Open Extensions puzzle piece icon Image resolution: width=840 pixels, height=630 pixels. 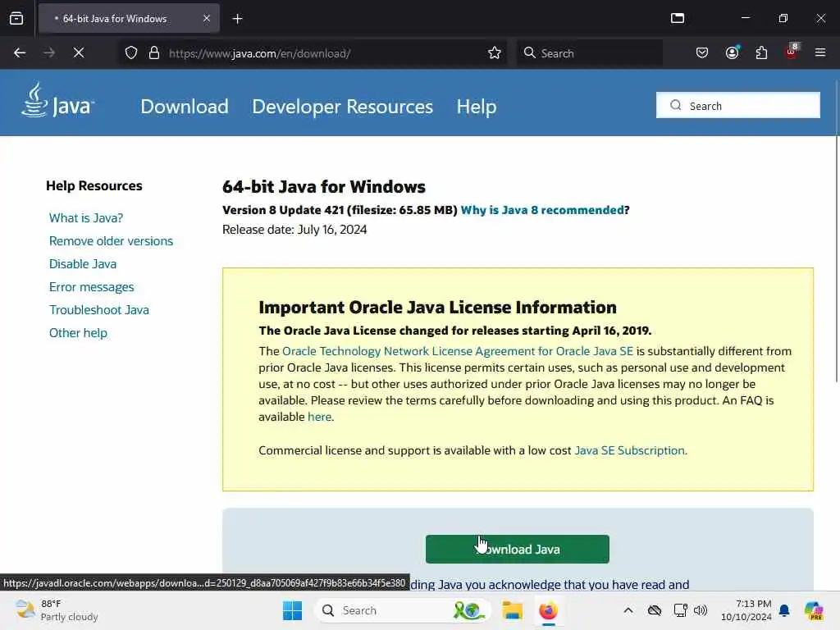point(761,52)
